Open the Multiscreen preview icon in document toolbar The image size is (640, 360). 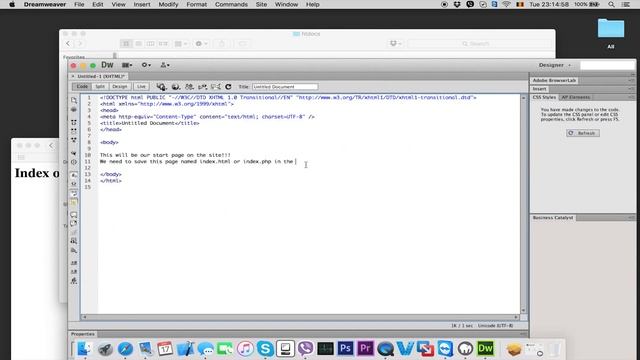pyautogui.click(x=161, y=87)
